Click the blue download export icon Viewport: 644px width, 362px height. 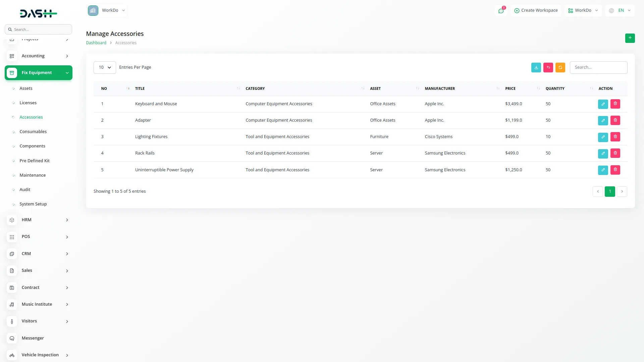click(536, 67)
